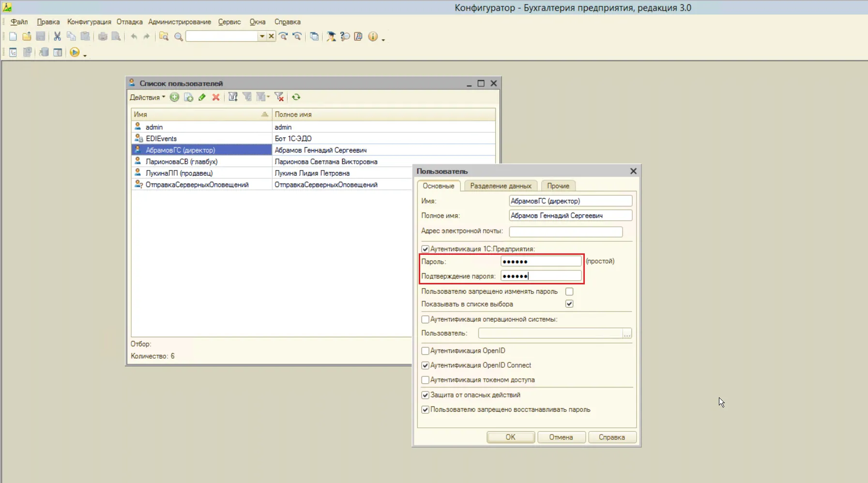Click the Start debugging play icon
This screenshot has width=868, height=483.
coord(75,52)
